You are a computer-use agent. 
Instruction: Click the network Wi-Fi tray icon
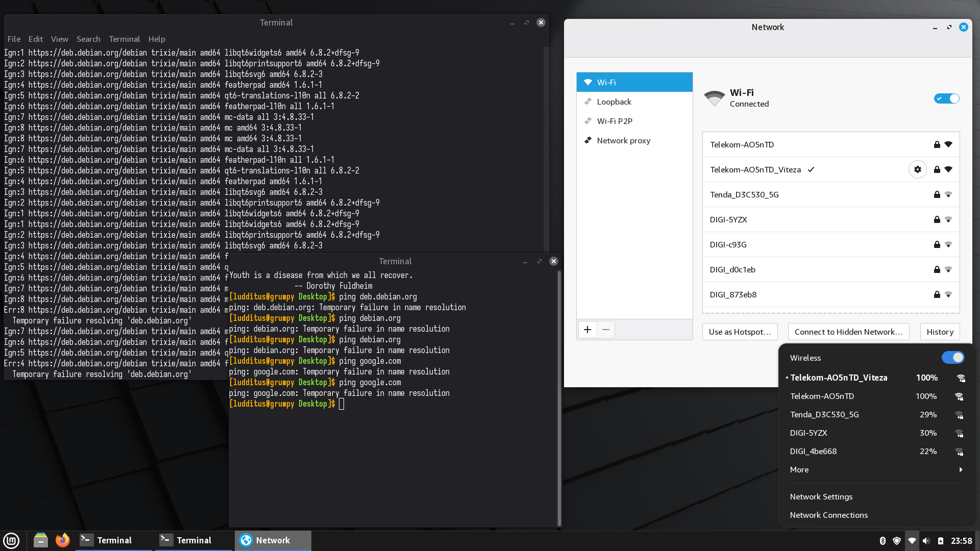(x=912, y=541)
